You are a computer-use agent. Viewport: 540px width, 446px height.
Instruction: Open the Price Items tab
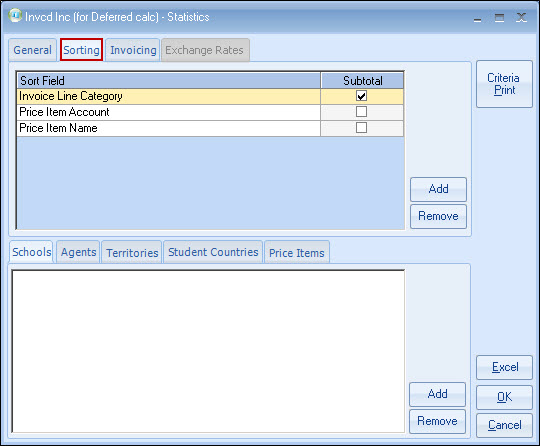(x=297, y=252)
